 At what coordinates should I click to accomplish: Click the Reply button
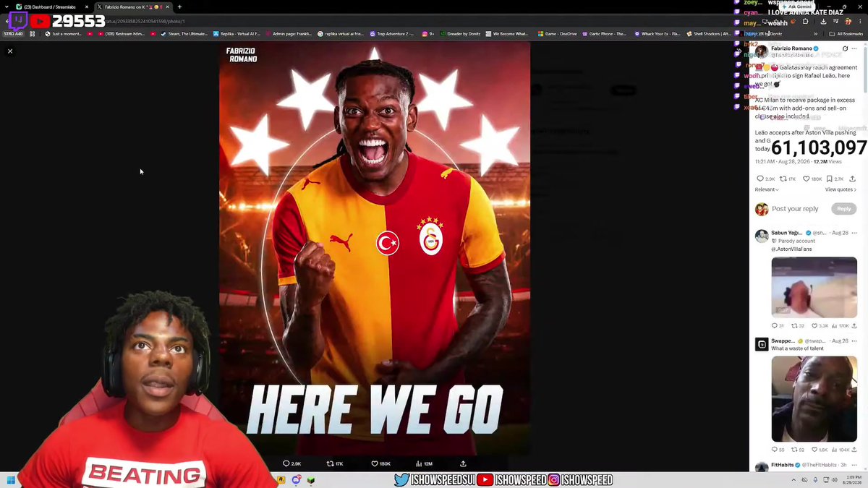[x=844, y=209]
